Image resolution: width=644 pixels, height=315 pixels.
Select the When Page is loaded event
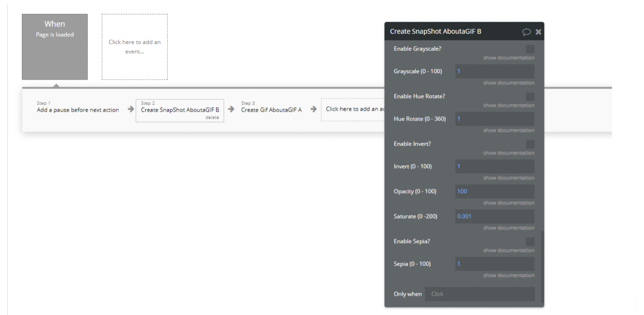pyautogui.click(x=55, y=47)
